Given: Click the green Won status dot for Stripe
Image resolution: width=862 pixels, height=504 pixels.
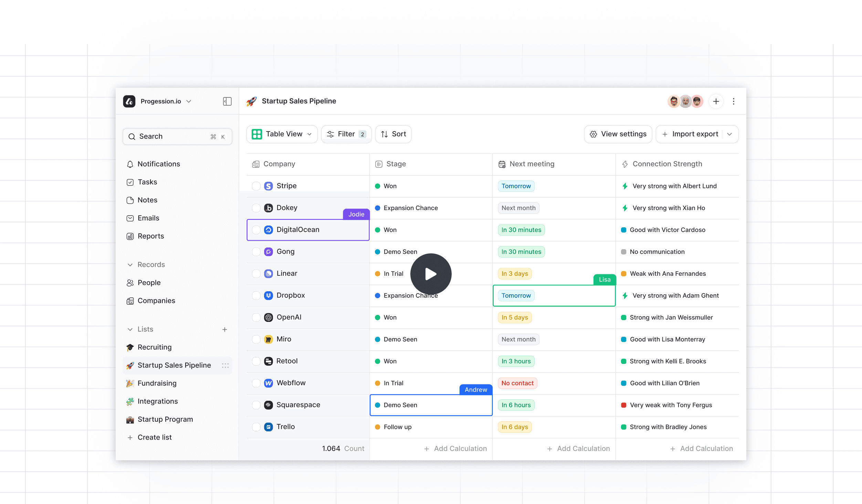Looking at the screenshot, I should [x=378, y=186].
